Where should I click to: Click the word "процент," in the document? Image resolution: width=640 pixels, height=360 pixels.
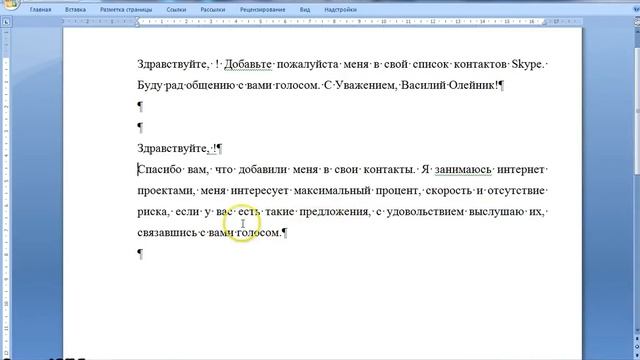pos(398,191)
